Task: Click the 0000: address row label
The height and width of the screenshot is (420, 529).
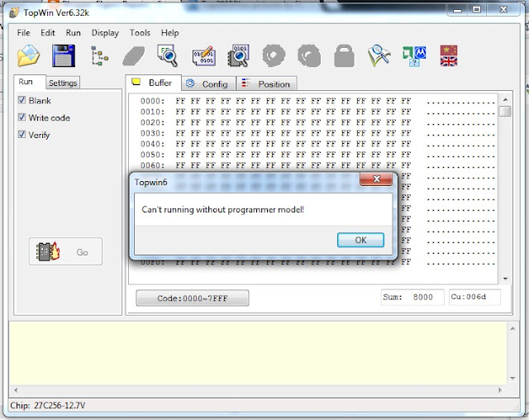Action: coord(152,101)
